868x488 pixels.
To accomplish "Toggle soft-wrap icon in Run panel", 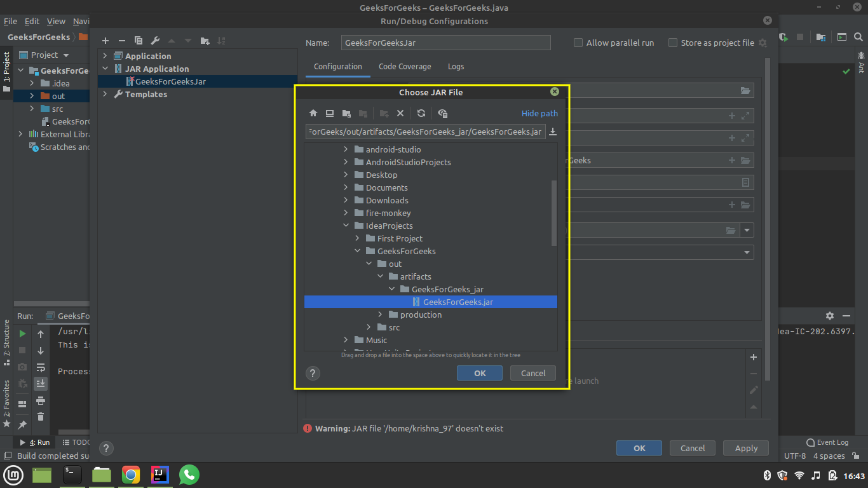I will tap(41, 367).
